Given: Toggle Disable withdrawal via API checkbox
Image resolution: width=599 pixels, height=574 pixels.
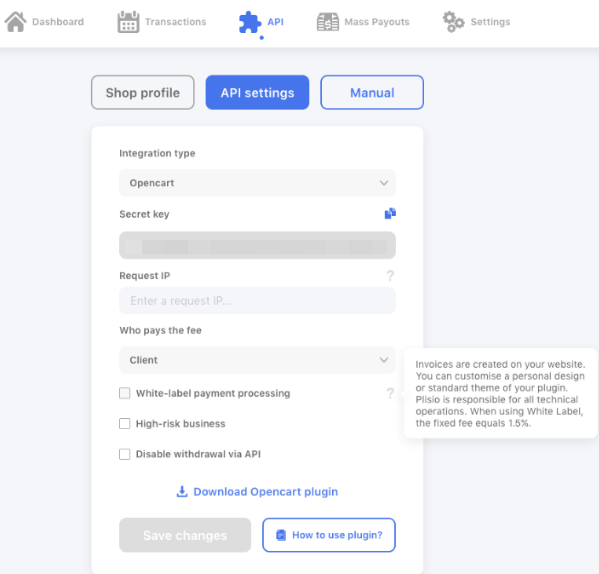Looking at the screenshot, I should [125, 454].
